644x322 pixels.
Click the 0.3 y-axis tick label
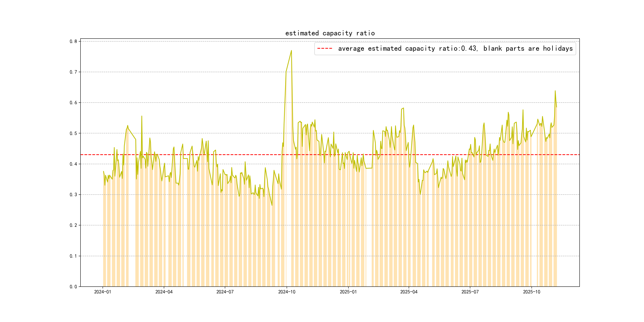(x=73, y=195)
